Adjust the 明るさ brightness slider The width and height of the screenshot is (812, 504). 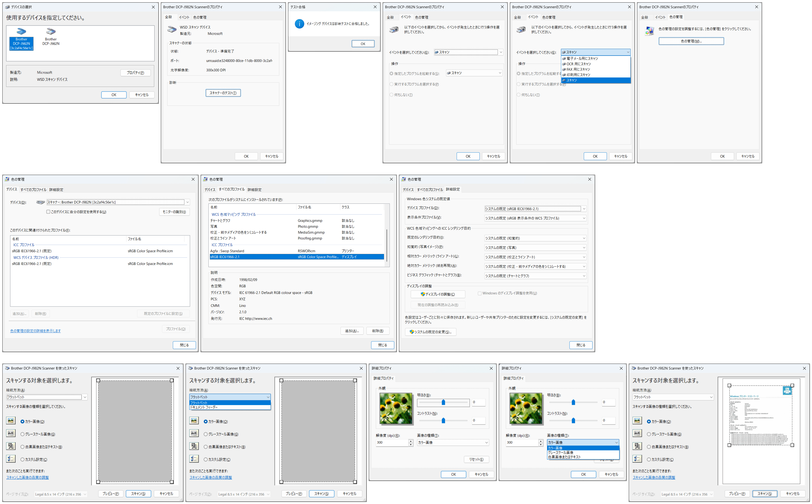coord(443,402)
